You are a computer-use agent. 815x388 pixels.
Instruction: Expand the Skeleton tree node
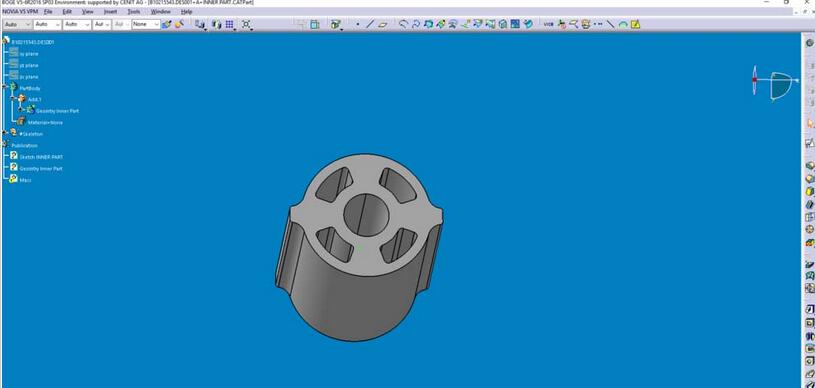tap(5, 133)
